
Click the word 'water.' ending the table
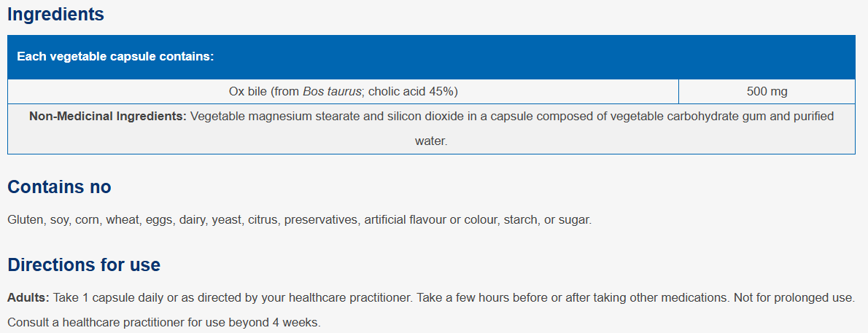(x=431, y=141)
